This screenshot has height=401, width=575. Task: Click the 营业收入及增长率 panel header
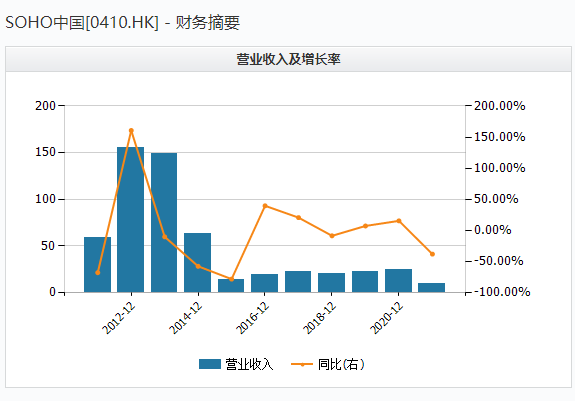tap(288, 59)
